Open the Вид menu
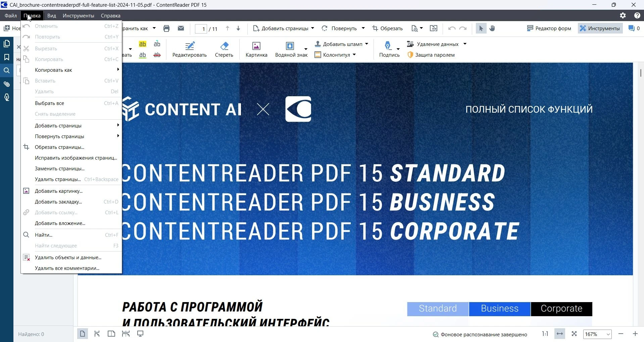The width and height of the screenshot is (644, 342). click(51, 16)
